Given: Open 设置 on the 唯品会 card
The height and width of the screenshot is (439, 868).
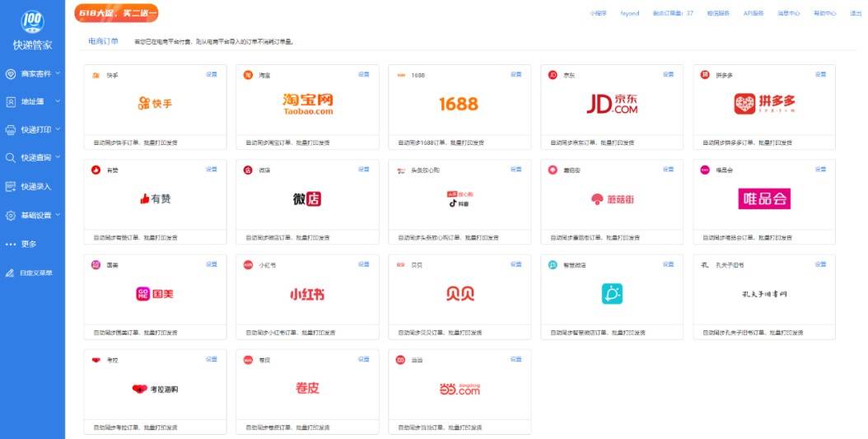Looking at the screenshot, I should [820, 170].
